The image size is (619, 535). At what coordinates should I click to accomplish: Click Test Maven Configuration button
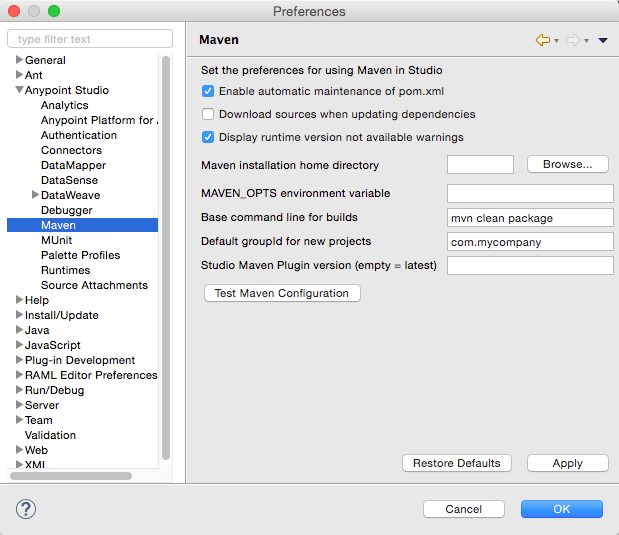[x=282, y=293]
